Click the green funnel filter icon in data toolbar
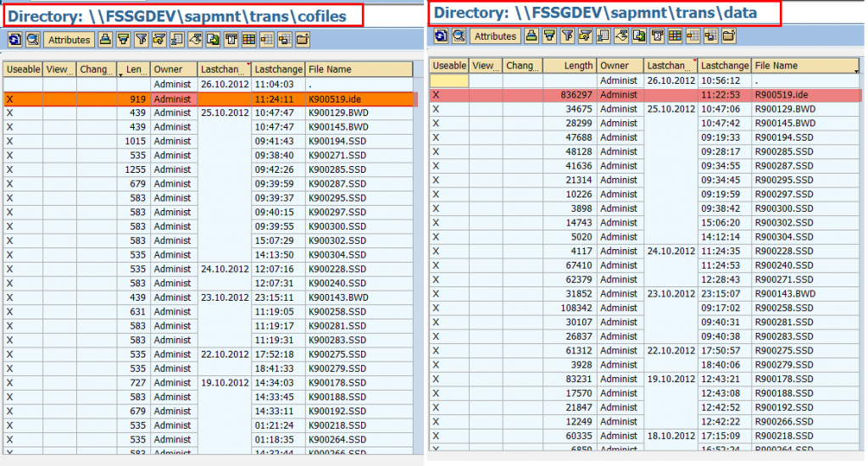The image size is (868, 466). [549, 36]
